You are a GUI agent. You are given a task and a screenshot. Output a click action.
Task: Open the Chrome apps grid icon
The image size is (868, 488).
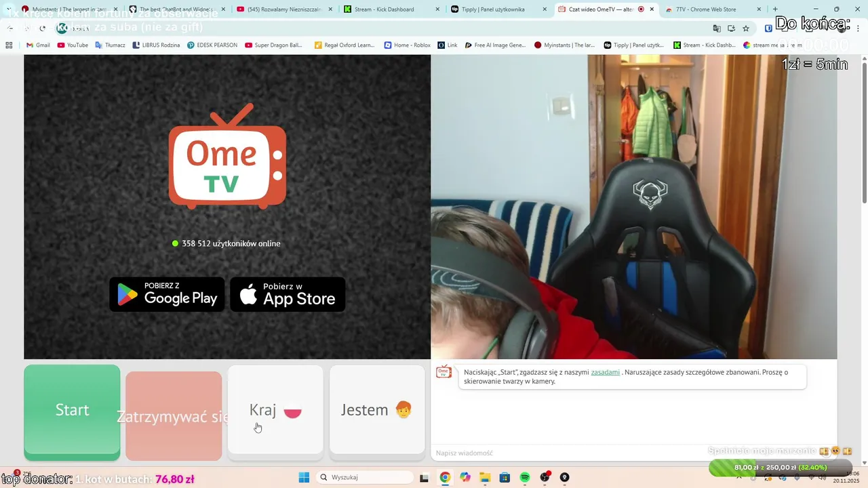(9, 45)
